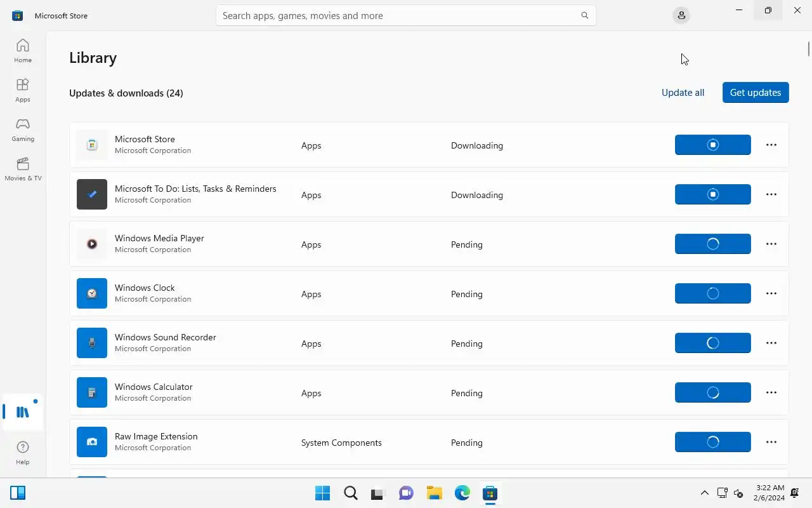Click Microsoft Store taskbar icon

(x=490, y=493)
